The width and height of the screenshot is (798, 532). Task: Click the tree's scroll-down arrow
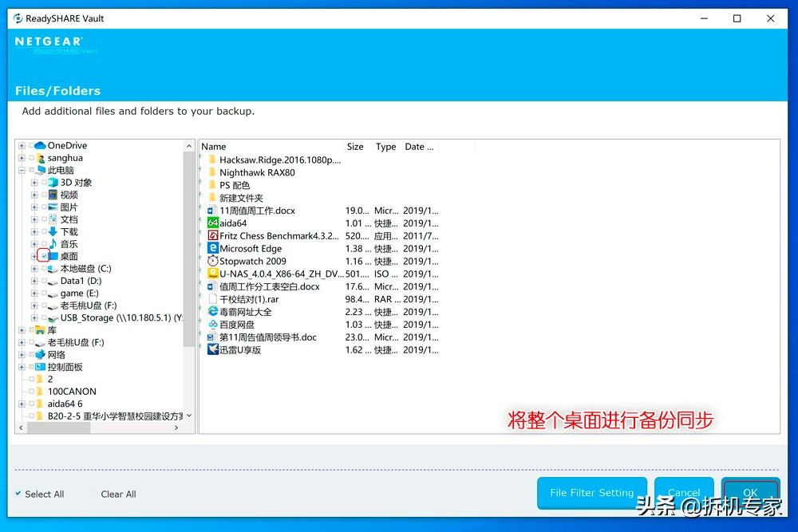[x=189, y=416]
